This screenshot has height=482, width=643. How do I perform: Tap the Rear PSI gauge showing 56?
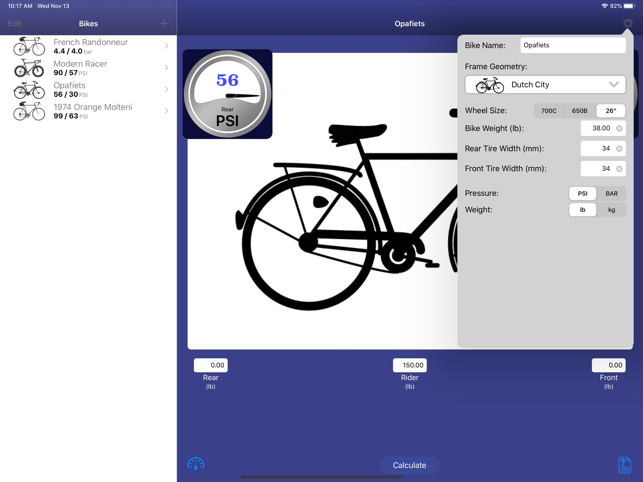click(x=228, y=94)
